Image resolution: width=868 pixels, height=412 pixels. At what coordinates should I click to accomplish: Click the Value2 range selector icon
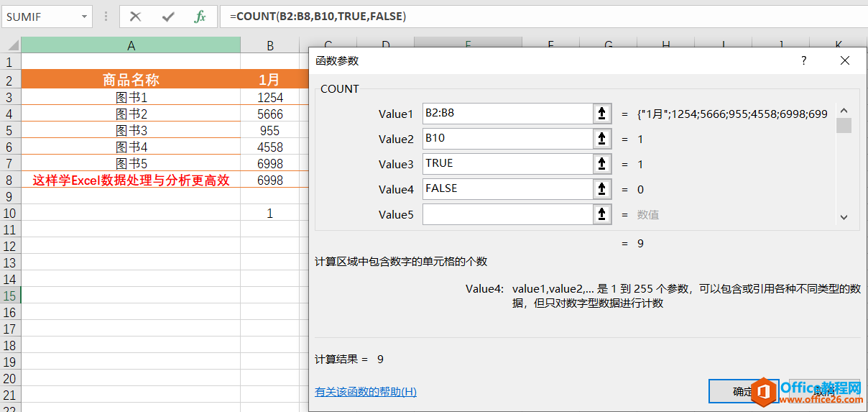(x=601, y=139)
